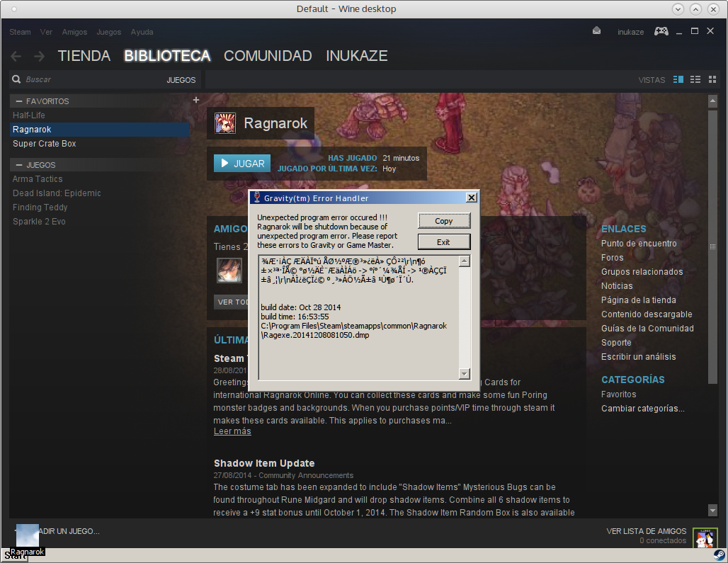The image size is (728, 563).
Task: Click the friend avatar under Amigos
Action: [x=229, y=271]
